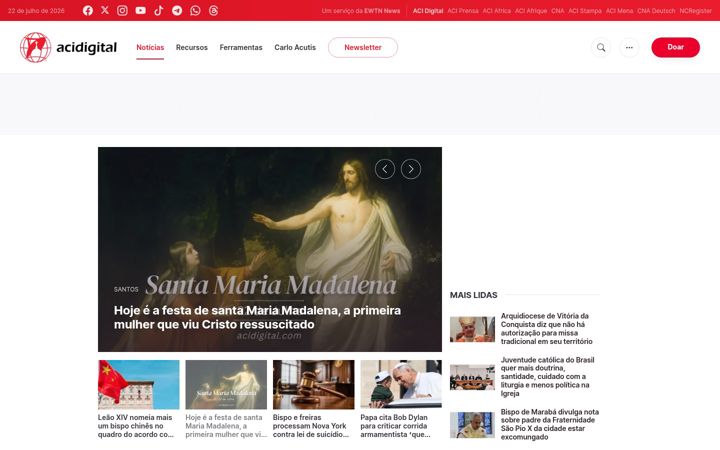
Task: Go to previous slide with left arrow
Action: coord(385,169)
